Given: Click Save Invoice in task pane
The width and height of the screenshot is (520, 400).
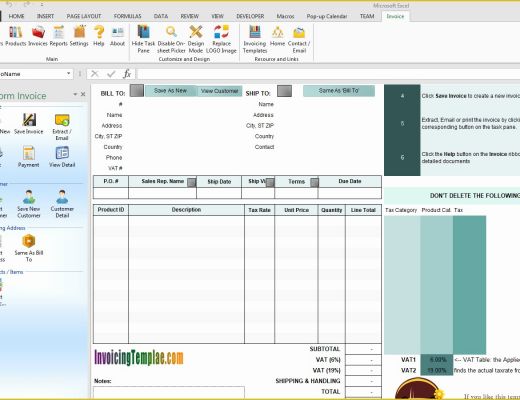Looking at the screenshot, I should [x=29, y=124].
